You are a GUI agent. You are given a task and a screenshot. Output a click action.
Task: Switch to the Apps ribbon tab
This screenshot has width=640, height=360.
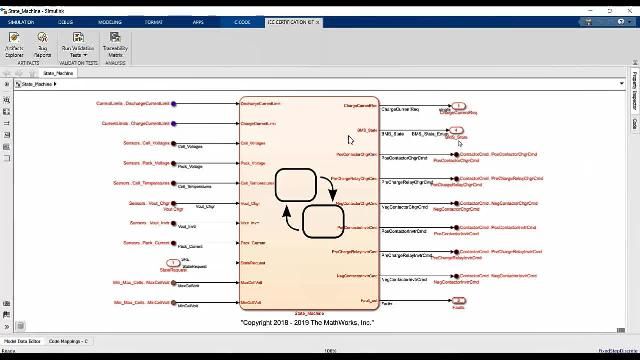(x=198, y=22)
